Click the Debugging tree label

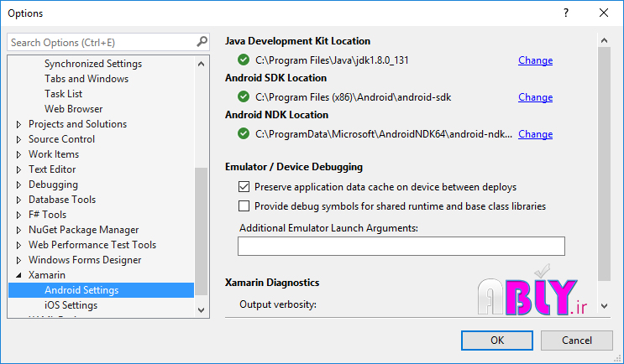click(x=53, y=185)
